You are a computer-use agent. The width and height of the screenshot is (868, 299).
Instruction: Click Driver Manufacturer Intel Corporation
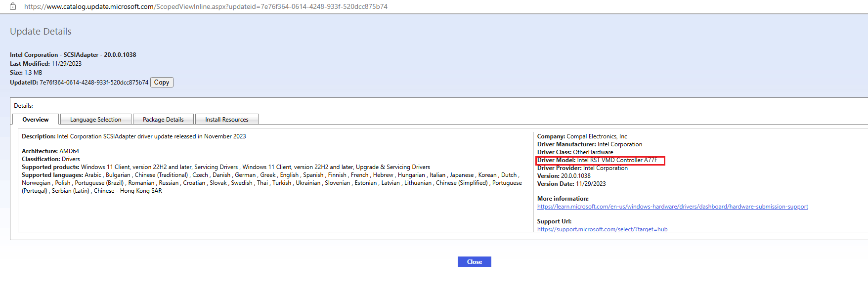[590, 144]
